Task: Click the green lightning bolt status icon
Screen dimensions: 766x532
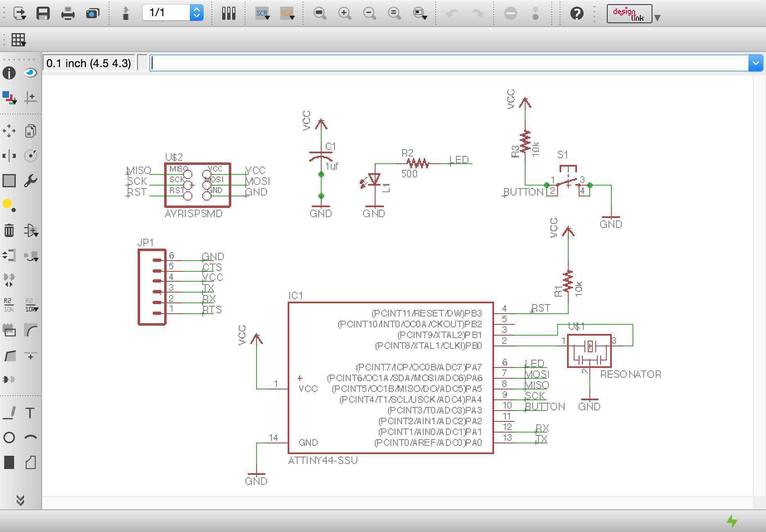Action: (x=732, y=521)
